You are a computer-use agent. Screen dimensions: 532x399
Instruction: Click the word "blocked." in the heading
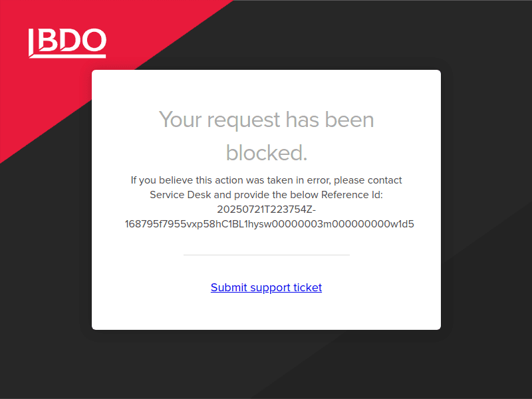coord(266,153)
